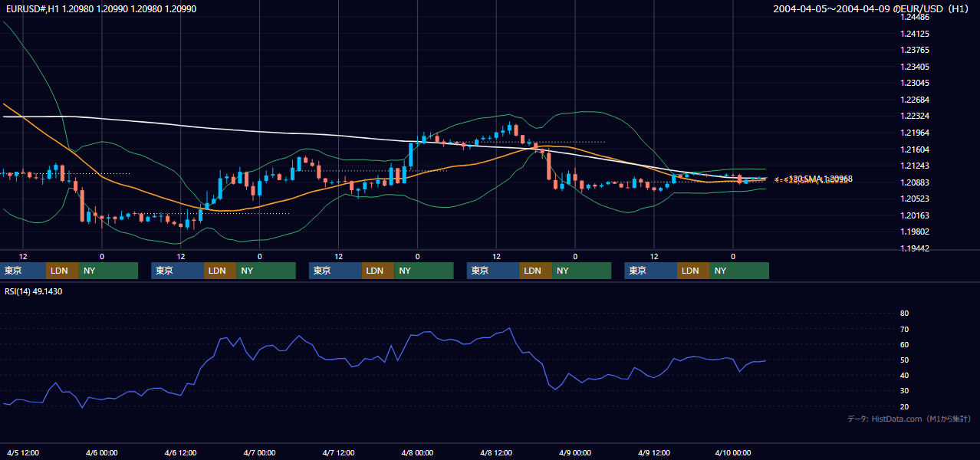Click RSI scale value 60
980x460 pixels.
pyautogui.click(x=904, y=344)
